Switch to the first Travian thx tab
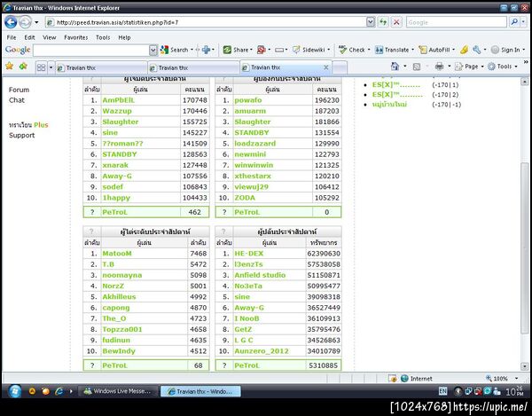This screenshot has width=532, height=416. pyautogui.click(x=101, y=68)
